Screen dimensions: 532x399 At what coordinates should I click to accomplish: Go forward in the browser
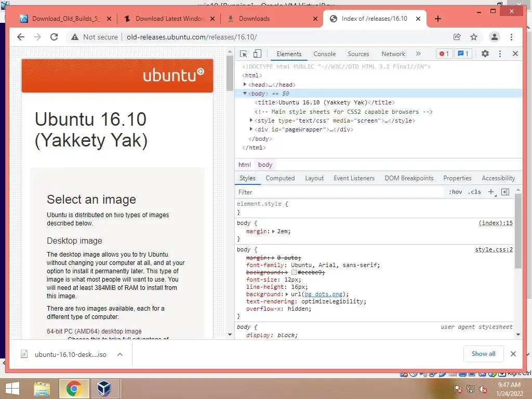[x=37, y=37]
